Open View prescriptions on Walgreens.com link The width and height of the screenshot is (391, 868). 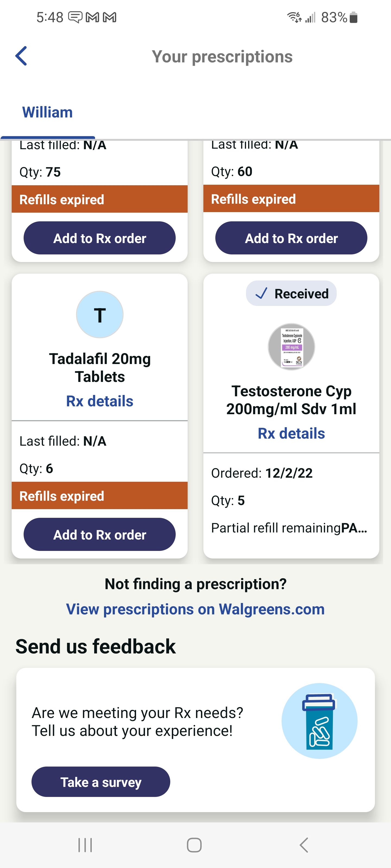pyautogui.click(x=195, y=609)
